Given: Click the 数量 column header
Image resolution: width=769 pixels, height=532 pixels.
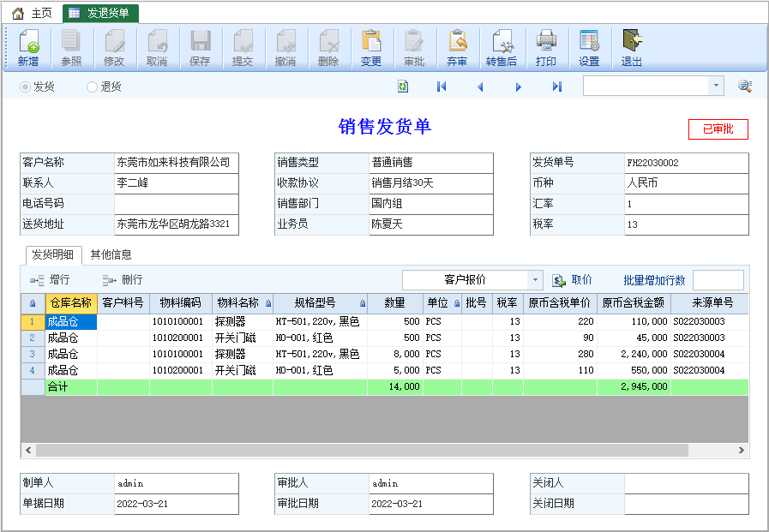Looking at the screenshot, I should click(395, 303).
